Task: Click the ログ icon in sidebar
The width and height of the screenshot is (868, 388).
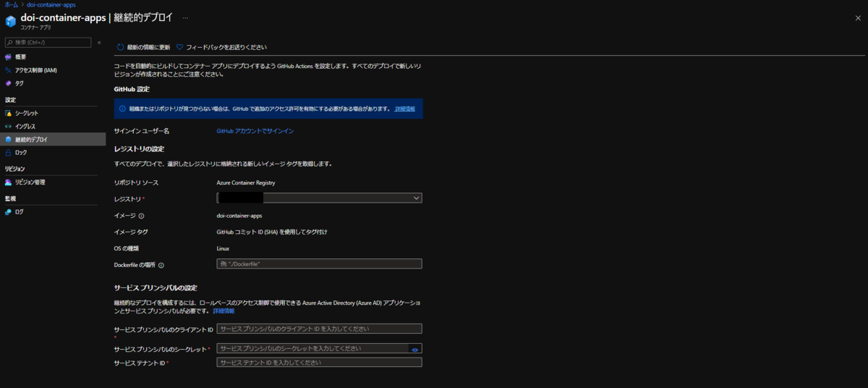Action: (9, 212)
